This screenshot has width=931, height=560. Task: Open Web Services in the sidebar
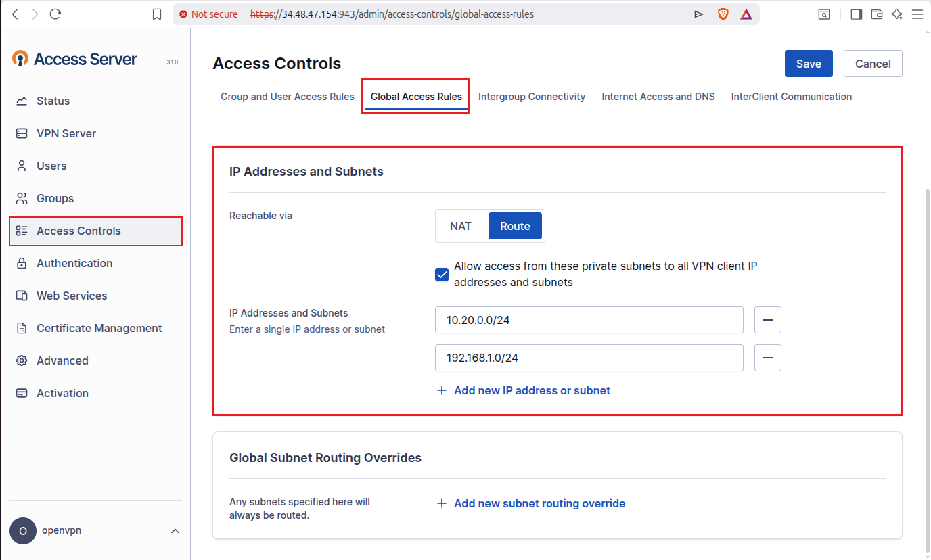[95, 296]
